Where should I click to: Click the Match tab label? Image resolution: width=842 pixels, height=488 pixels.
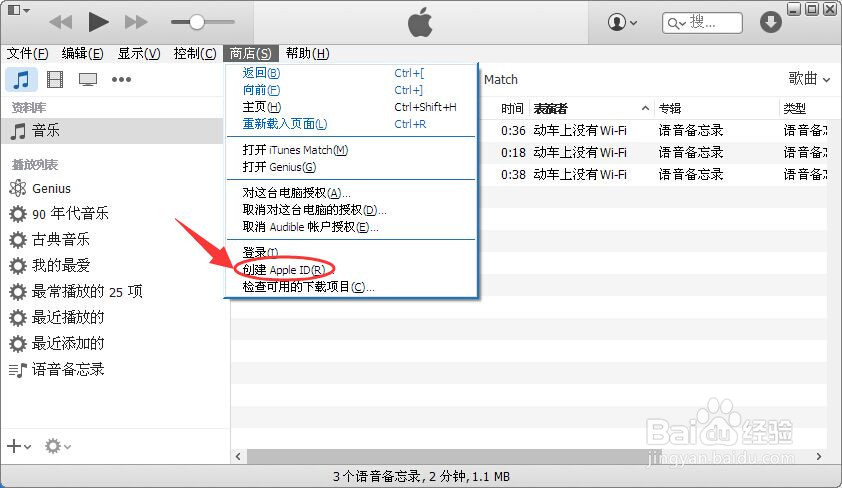(500, 79)
